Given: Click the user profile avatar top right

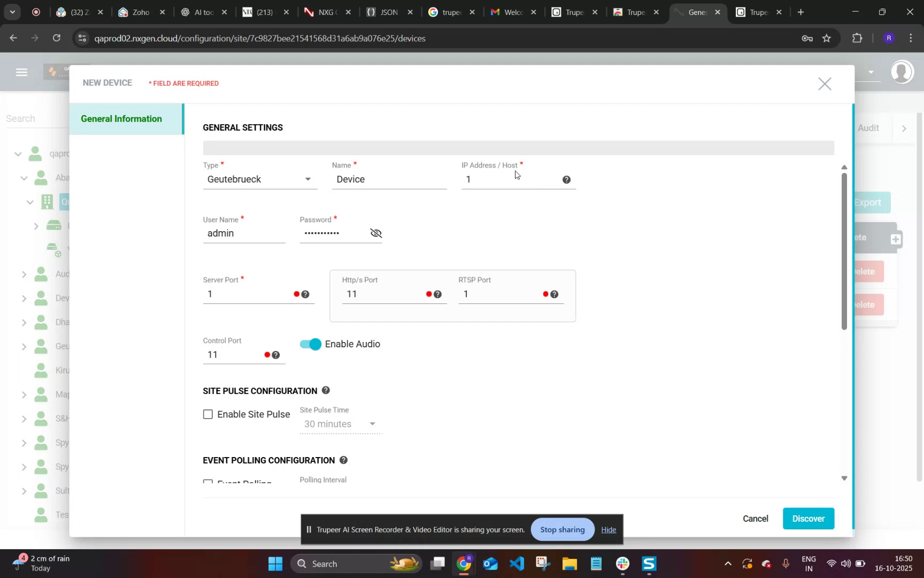Looking at the screenshot, I should (902, 72).
